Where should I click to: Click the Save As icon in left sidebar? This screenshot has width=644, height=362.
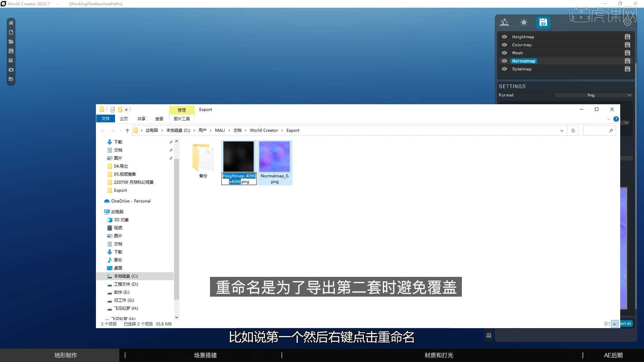tap(11, 60)
